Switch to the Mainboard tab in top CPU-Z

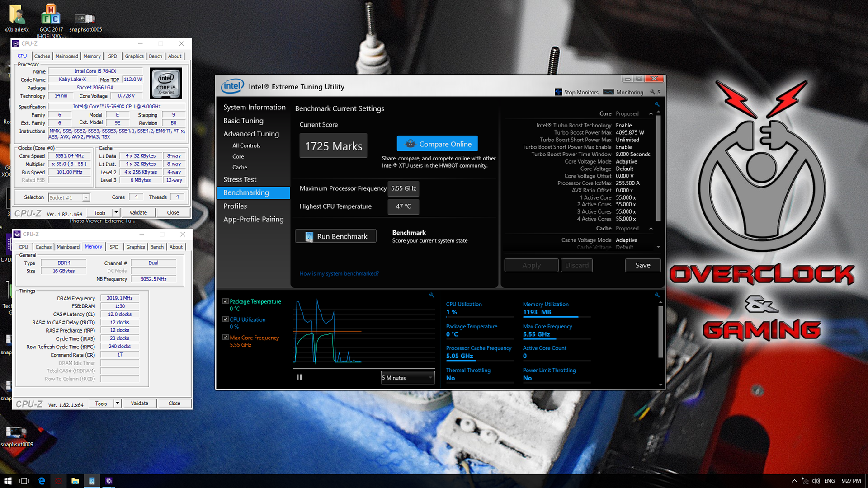coord(66,56)
